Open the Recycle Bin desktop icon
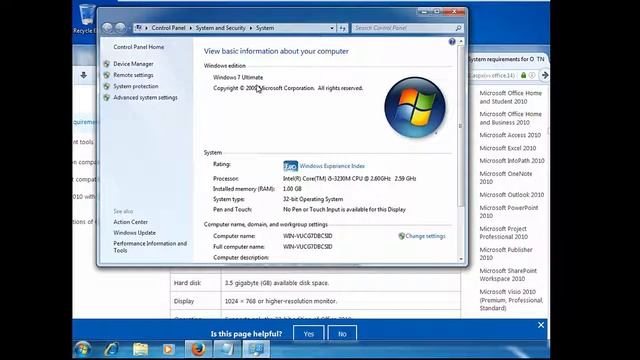Screen dimensions: 640x360 click(86, 18)
